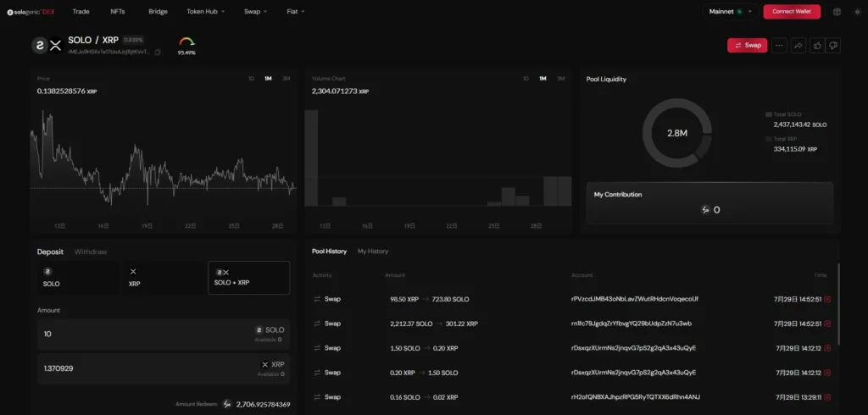The height and width of the screenshot is (415, 868).
Task: Toggle light theme with sun icon
Action: (x=858, y=12)
